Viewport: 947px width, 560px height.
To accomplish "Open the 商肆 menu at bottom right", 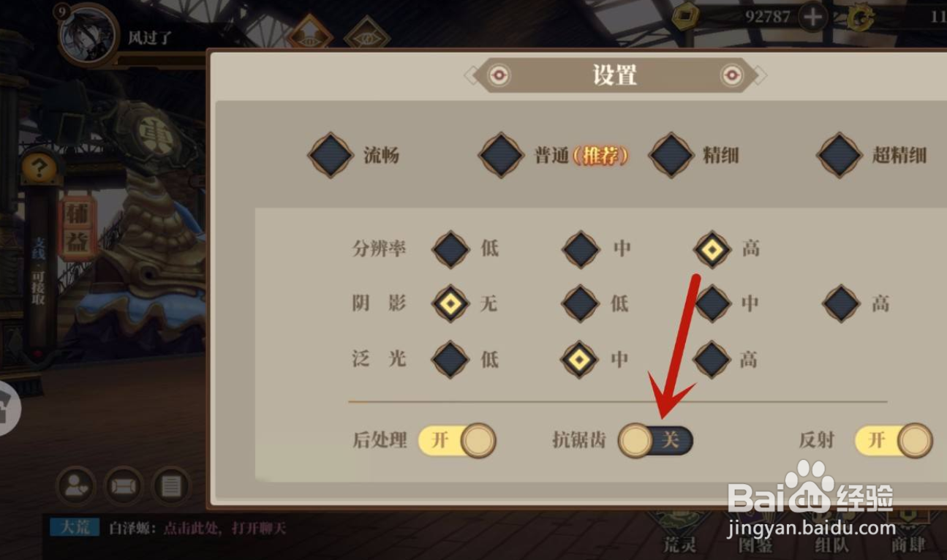I will pos(908,532).
